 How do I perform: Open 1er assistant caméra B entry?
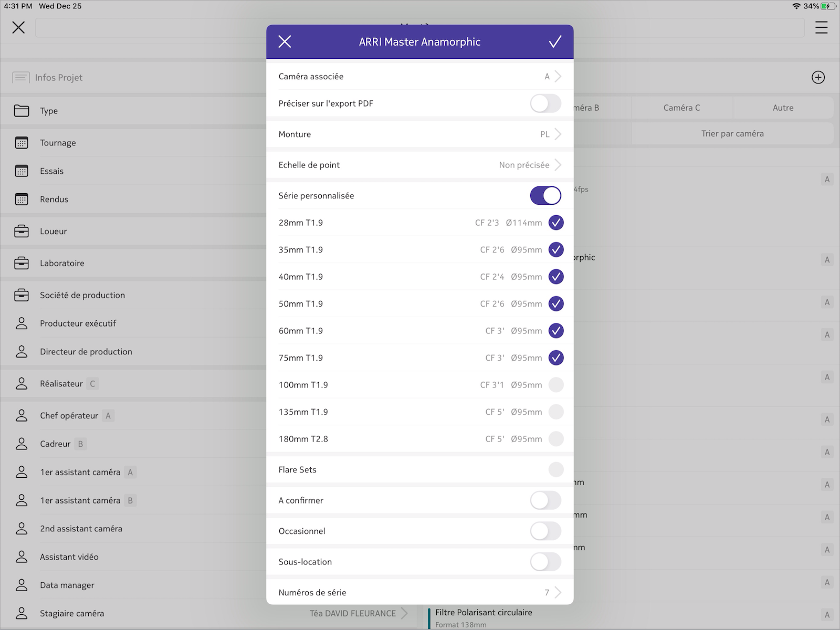[133, 501]
